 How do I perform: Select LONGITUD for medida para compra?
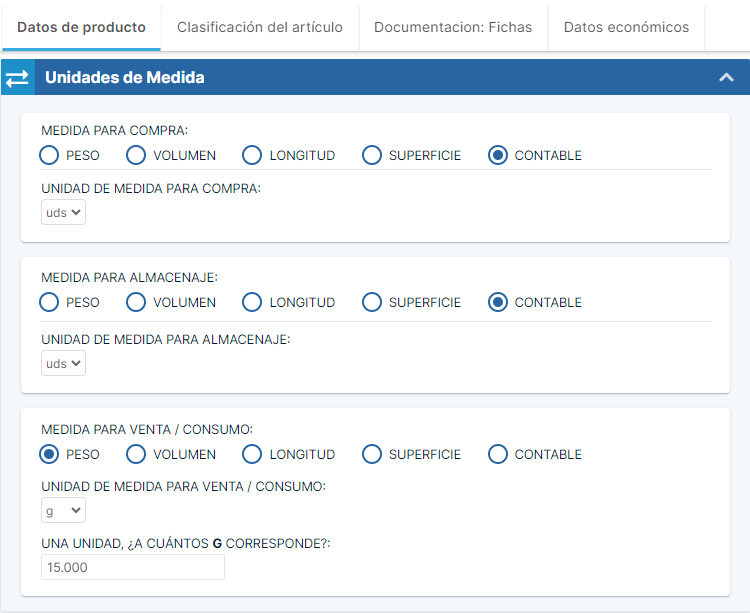252,155
